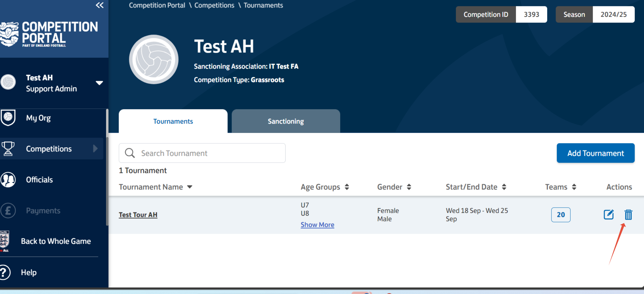
Task: Open My Org shield icon
Action: click(8, 118)
